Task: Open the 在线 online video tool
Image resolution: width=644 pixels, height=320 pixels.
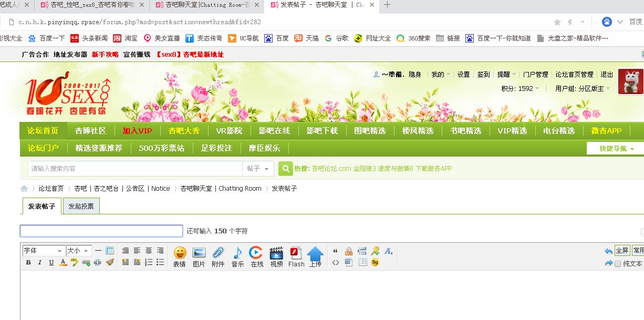Action: [257, 257]
